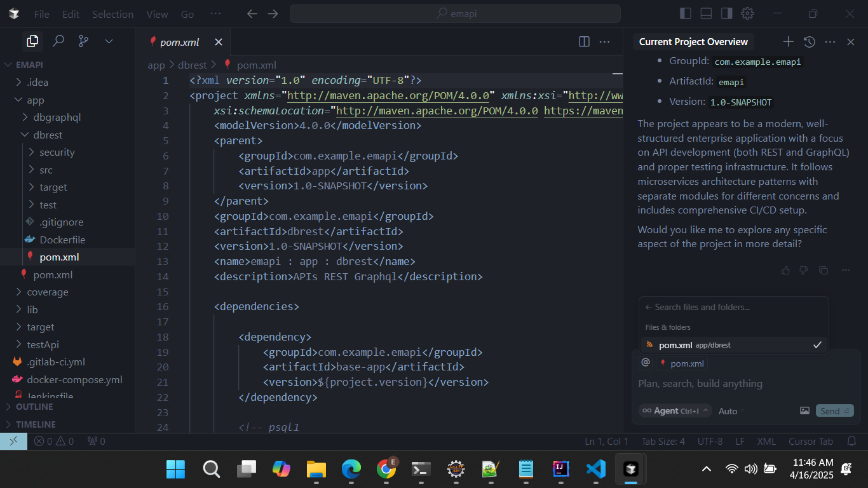Show more menu bar items ellipsis
This screenshot has width=868, height=488.
215,13
